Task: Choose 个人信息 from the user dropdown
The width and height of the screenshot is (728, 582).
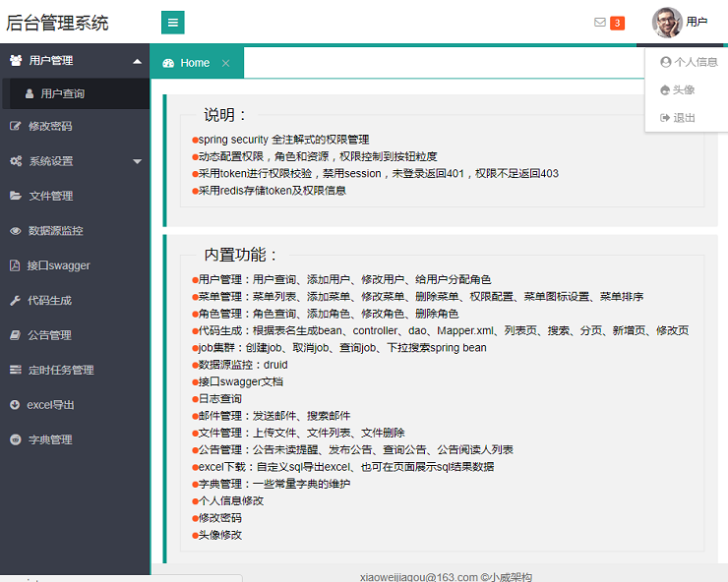Action: click(x=697, y=62)
